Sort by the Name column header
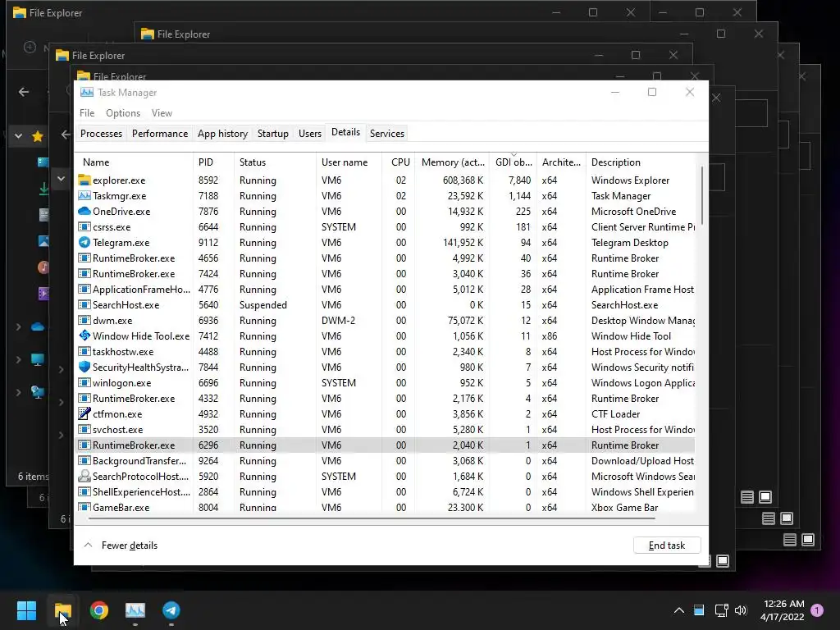The height and width of the screenshot is (630, 840). coord(134,162)
